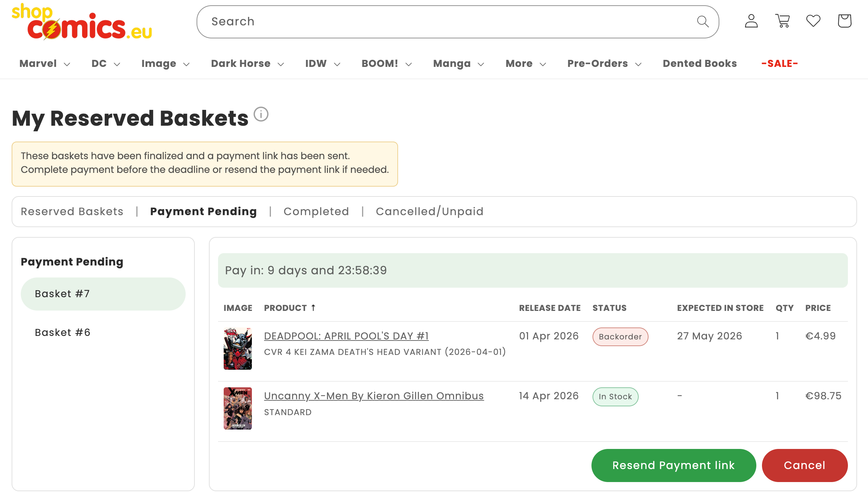
Task: Select Basket #6 in the sidebar
Action: pos(103,332)
